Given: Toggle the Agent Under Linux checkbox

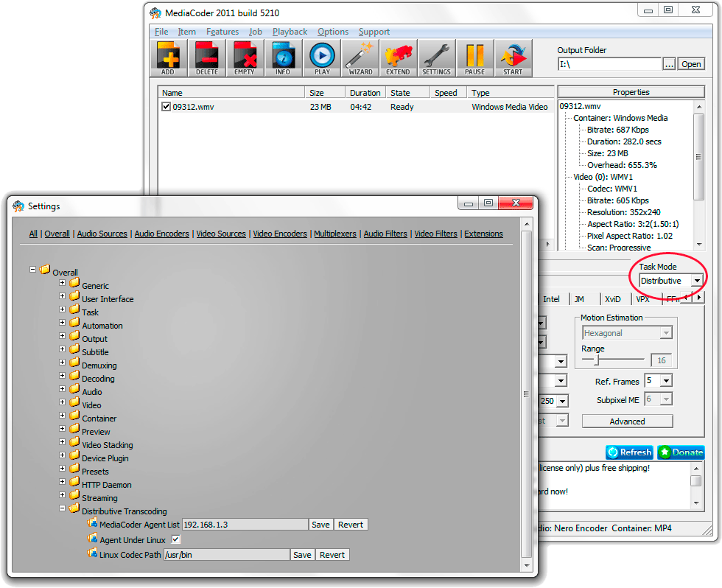Looking at the screenshot, I should tap(175, 539).
